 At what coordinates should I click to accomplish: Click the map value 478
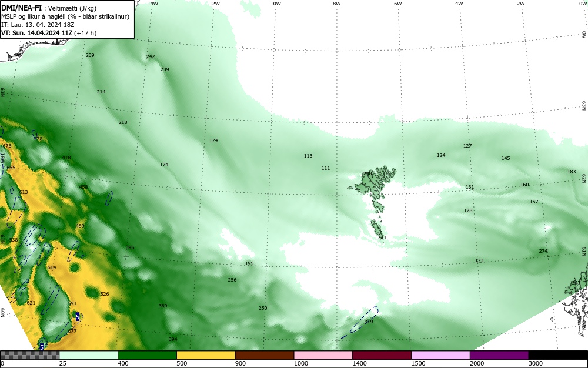(38, 139)
